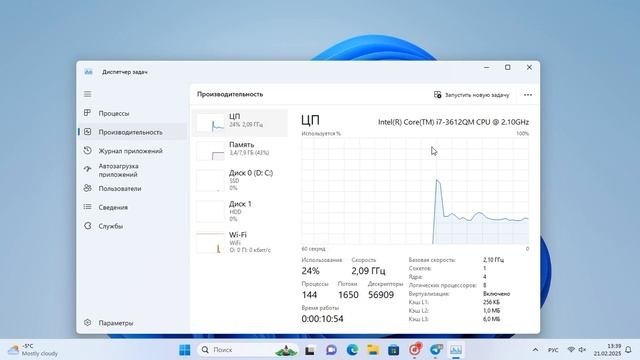Click the Журнал приложений history icon
640x360 pixels.
click(x=87, y=151)
